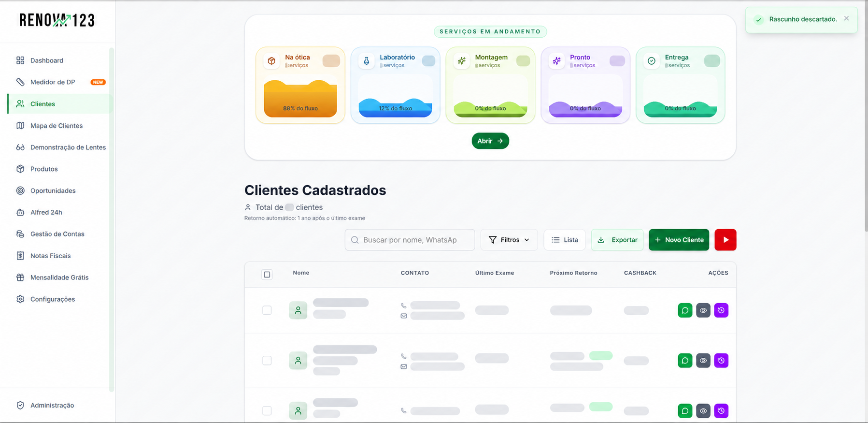This screenshot has height=423, width=868.
Task: Tick the third client row checkbox
Action: click(x=267, y=411)
